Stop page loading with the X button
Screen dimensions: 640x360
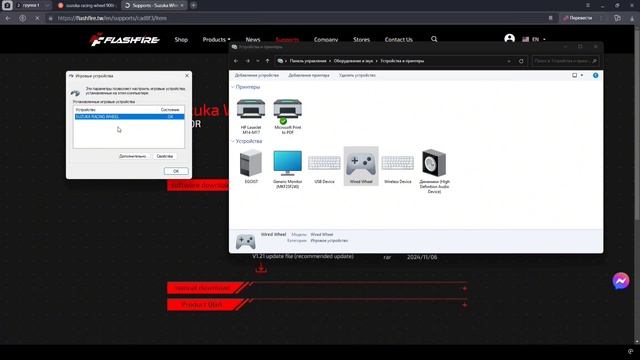pyautogui.click(x=37, y=18)
